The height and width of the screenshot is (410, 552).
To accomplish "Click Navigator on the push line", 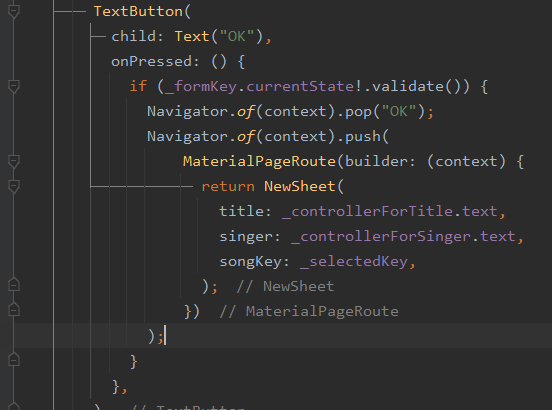I will point(188,137).
